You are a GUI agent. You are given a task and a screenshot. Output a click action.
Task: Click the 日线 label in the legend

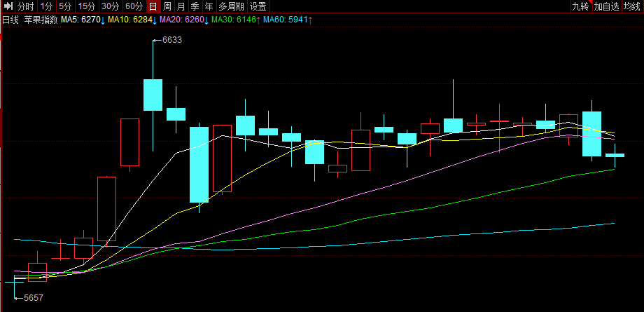pos(10,20)
